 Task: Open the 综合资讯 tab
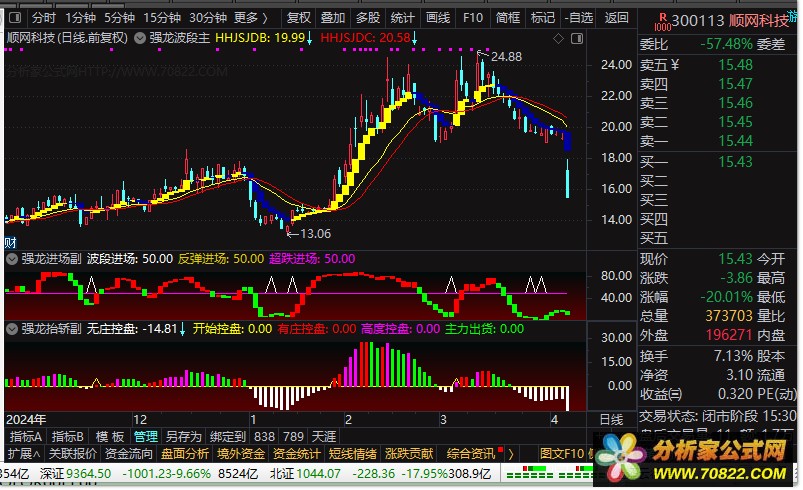coord(471,454)
